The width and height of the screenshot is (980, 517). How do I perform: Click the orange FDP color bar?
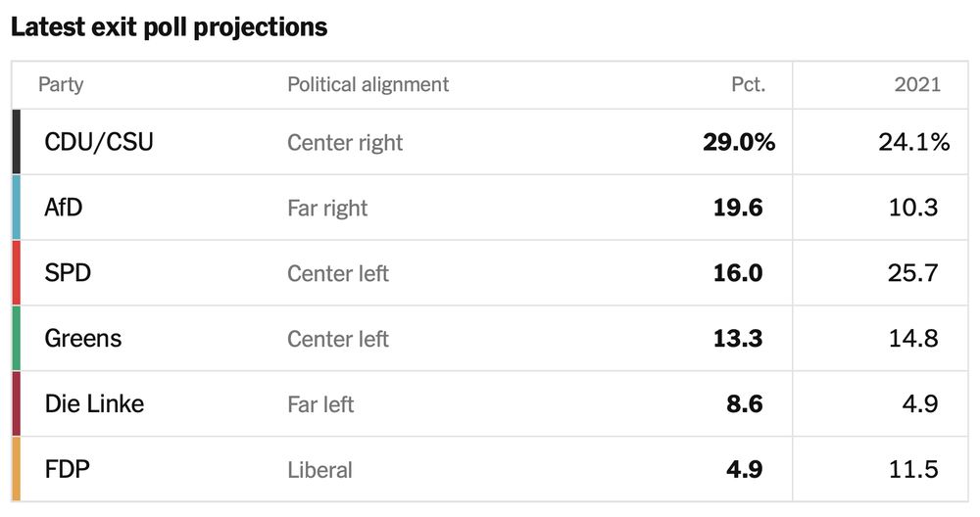click(17, 469)
